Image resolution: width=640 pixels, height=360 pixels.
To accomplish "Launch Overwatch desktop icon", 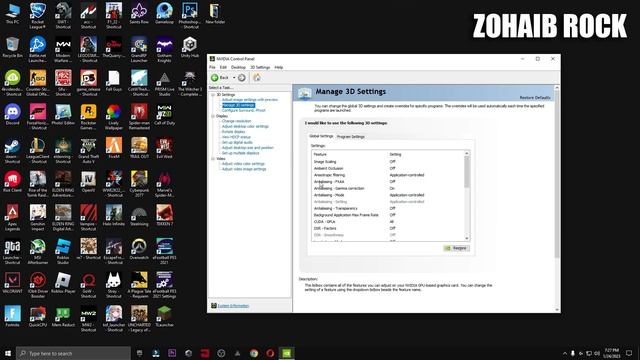I will click(139, 249).
